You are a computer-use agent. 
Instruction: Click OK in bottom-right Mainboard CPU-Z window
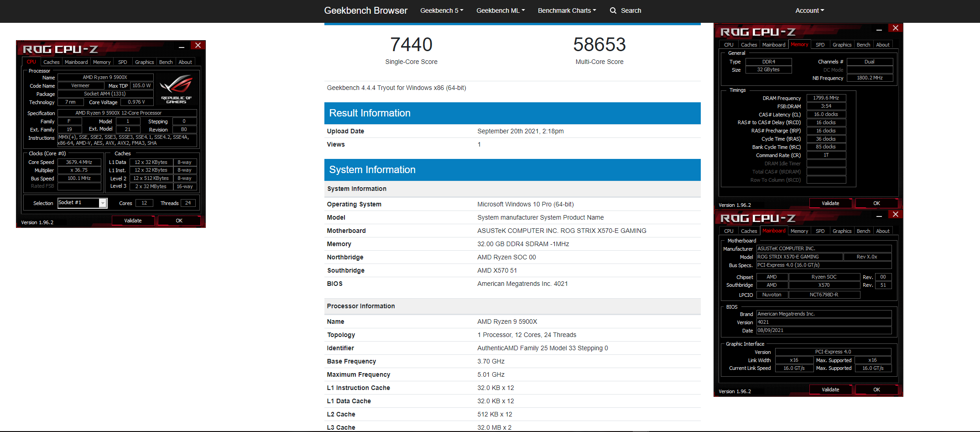[877, 390]
